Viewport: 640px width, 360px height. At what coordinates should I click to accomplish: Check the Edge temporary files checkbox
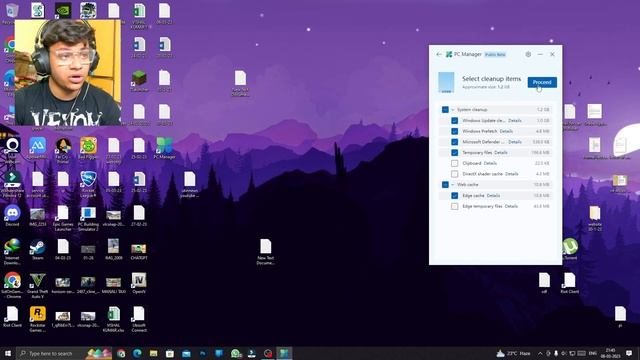tap(454, 206)
